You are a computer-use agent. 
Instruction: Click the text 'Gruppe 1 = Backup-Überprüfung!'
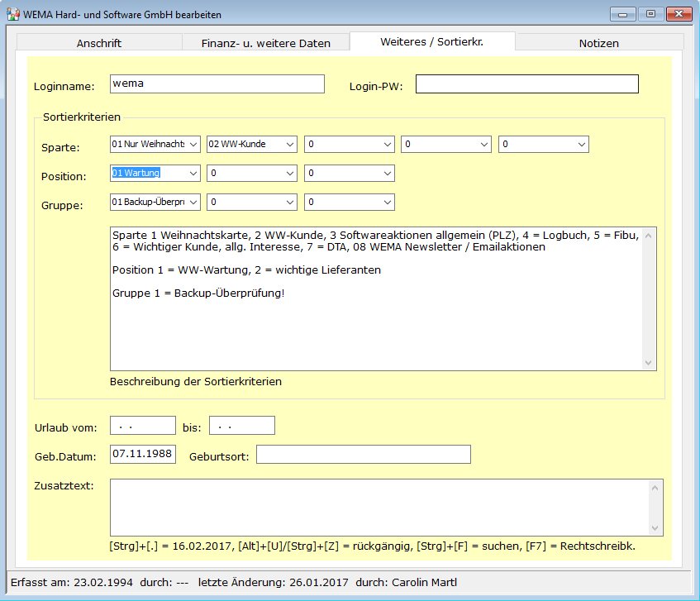198,293
